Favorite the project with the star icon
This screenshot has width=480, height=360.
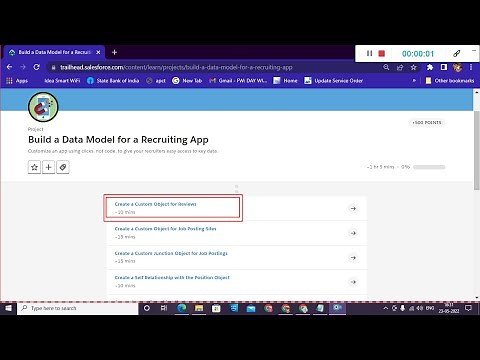[x=34, y=167]
